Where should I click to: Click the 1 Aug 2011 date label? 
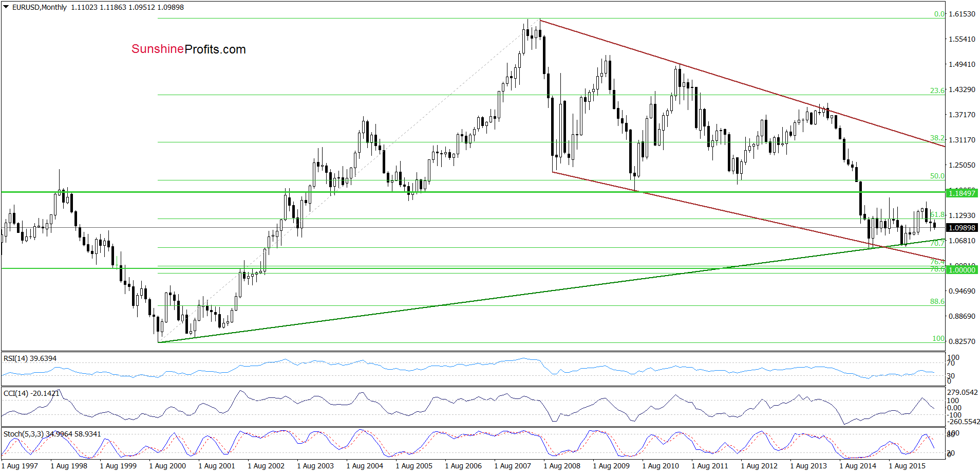pos(710,466)
